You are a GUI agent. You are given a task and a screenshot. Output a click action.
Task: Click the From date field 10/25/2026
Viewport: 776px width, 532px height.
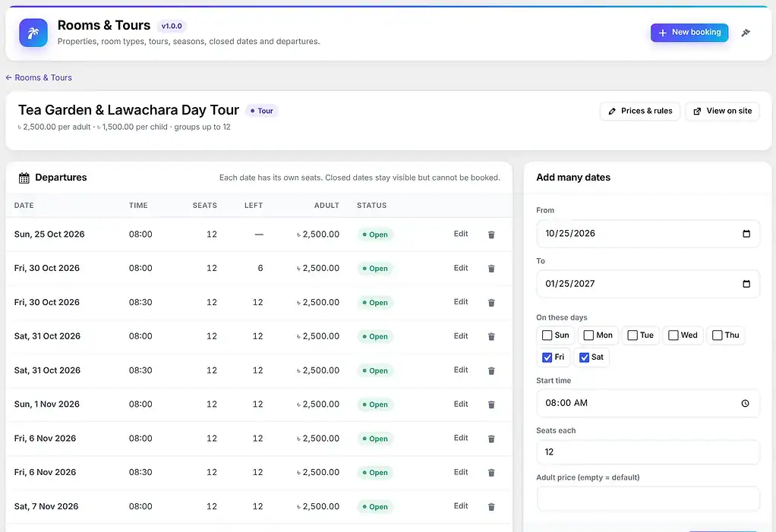648,234
